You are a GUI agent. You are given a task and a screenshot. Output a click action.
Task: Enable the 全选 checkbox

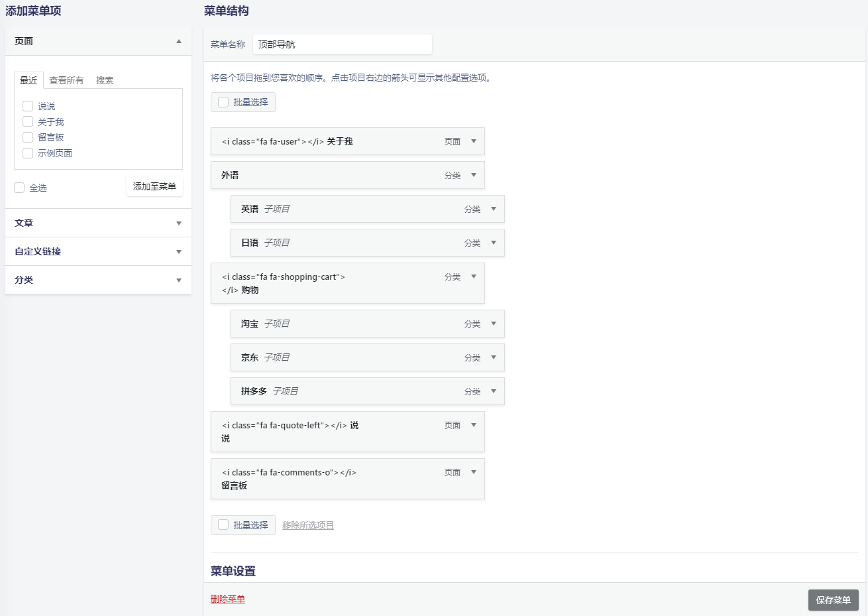click(x=19, y=187)
